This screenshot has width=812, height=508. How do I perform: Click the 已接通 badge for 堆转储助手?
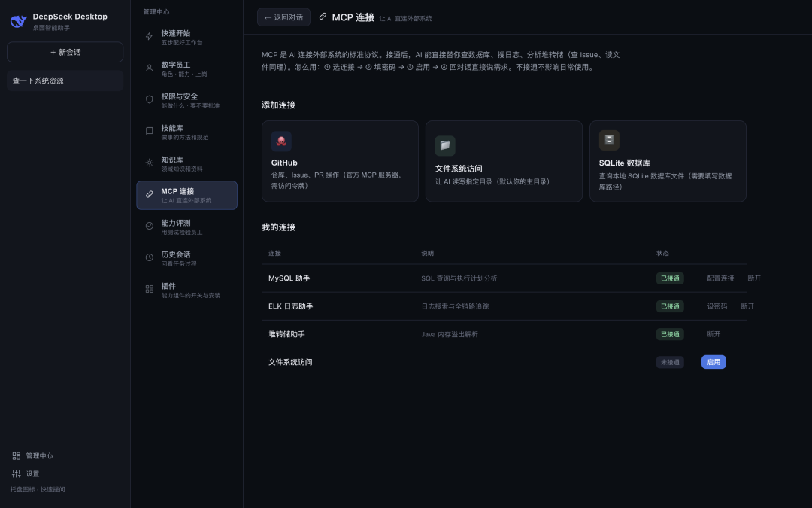tap(670, 334)
